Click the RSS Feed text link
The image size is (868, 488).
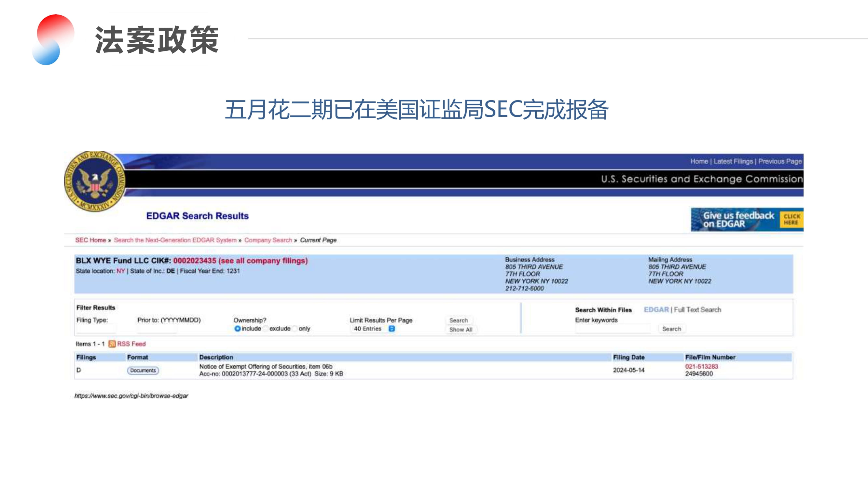pos(131,344)
